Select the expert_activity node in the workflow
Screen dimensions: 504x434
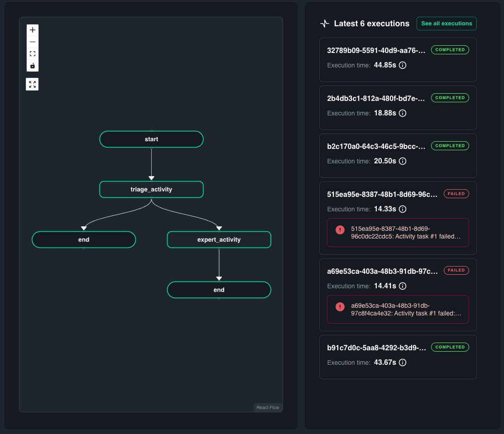[219, 239]
